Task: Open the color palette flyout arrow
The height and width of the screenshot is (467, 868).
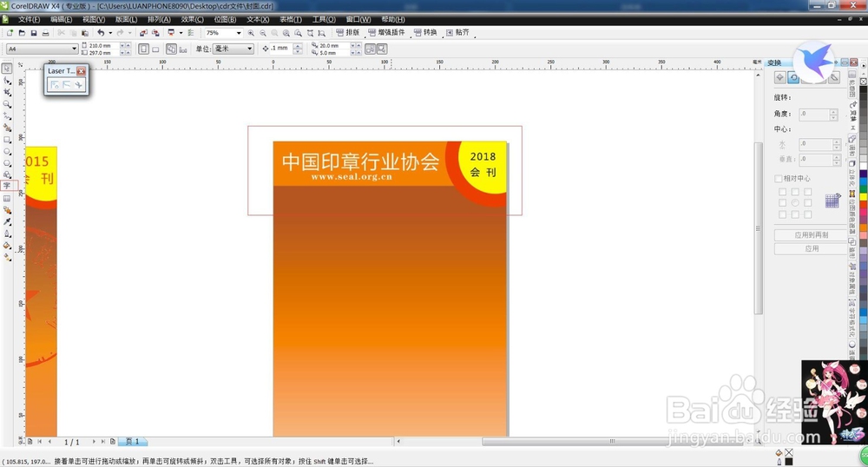Action: [863, 65]
